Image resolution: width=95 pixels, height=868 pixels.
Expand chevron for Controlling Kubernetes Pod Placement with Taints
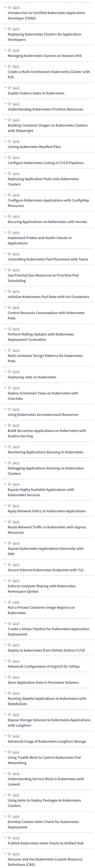click(x=5, y=254)
